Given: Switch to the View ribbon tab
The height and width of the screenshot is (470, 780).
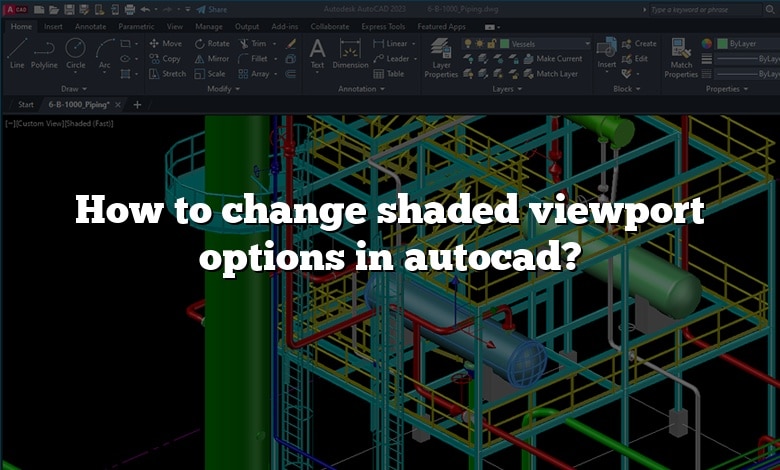Looking at the screenshot, I should tap(175, 26).
